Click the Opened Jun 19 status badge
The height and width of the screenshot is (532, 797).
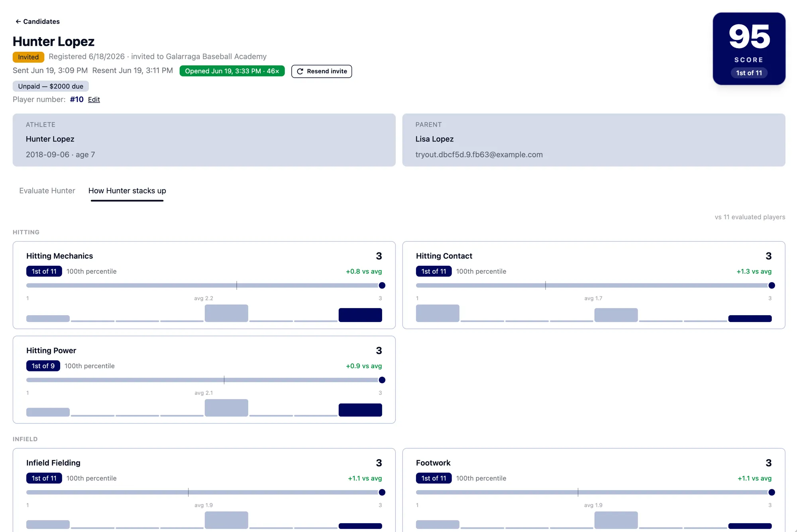(232, 71)
